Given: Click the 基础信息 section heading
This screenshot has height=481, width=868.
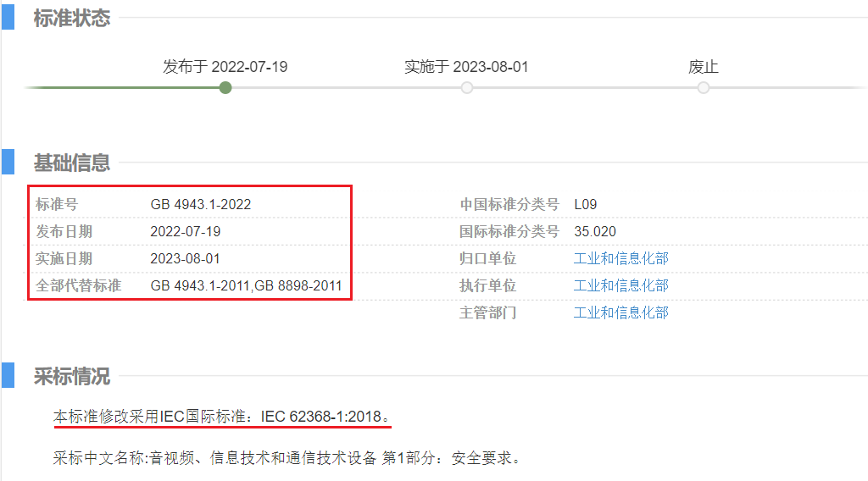Looking at the screenshot, I should tap(72, 163).
